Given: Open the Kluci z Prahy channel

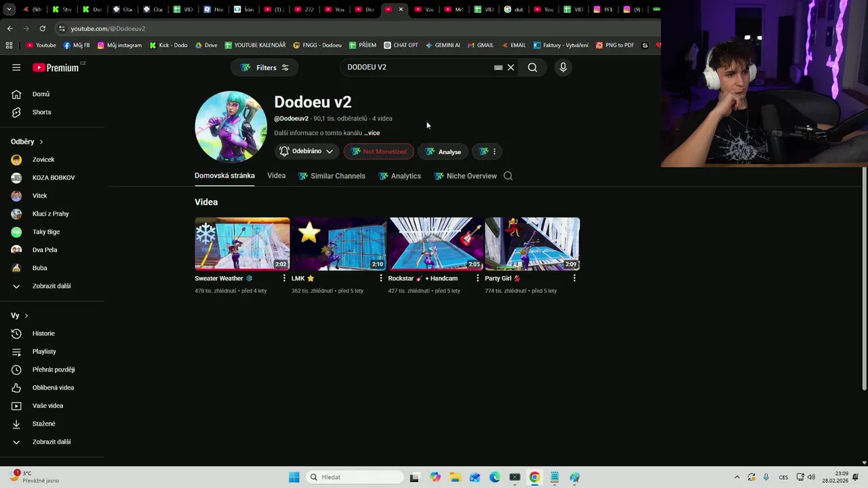Looking at the screenshot, I should tap(52, 213).
